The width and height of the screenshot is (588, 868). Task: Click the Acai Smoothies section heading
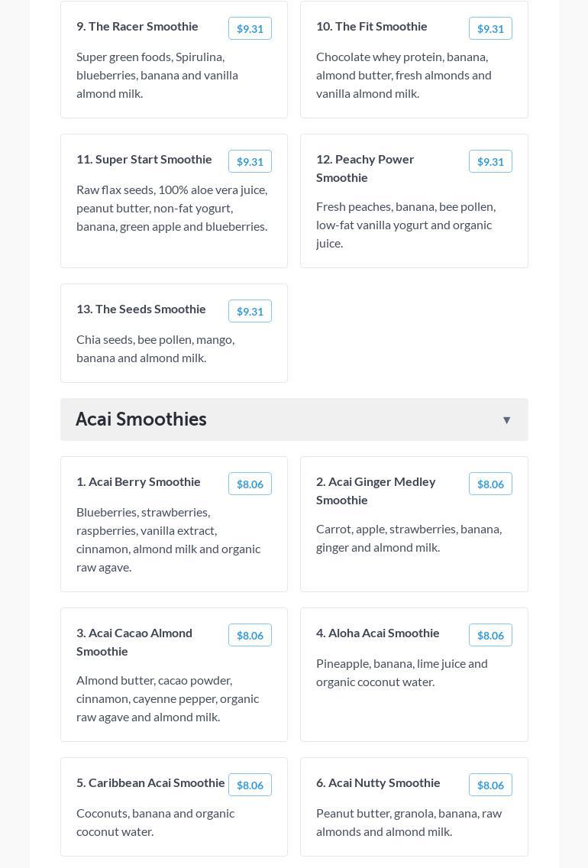141,419
